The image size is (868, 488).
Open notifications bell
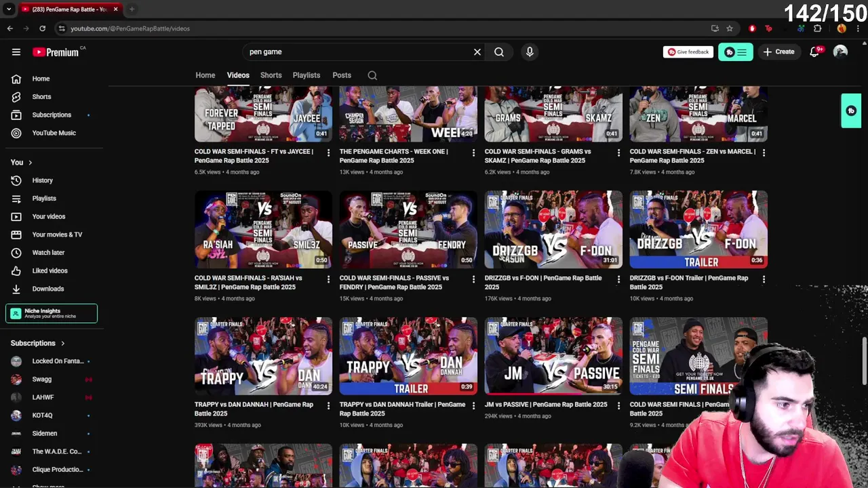(x=815, y=52)
